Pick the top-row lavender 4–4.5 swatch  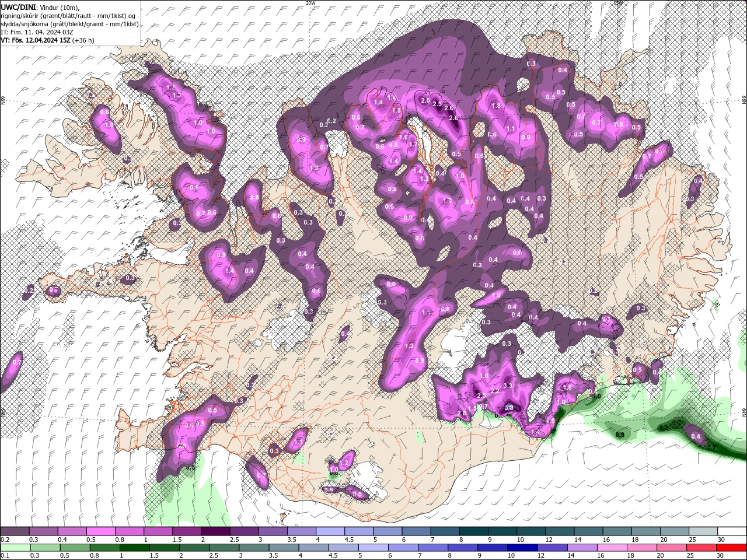tap(330, 531)
